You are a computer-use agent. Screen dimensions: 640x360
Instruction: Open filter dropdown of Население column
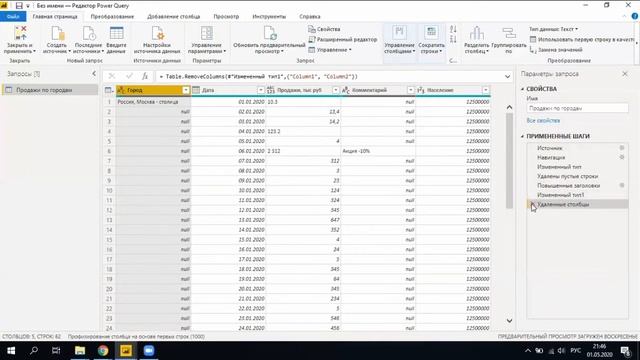click(x=486, y=90)
